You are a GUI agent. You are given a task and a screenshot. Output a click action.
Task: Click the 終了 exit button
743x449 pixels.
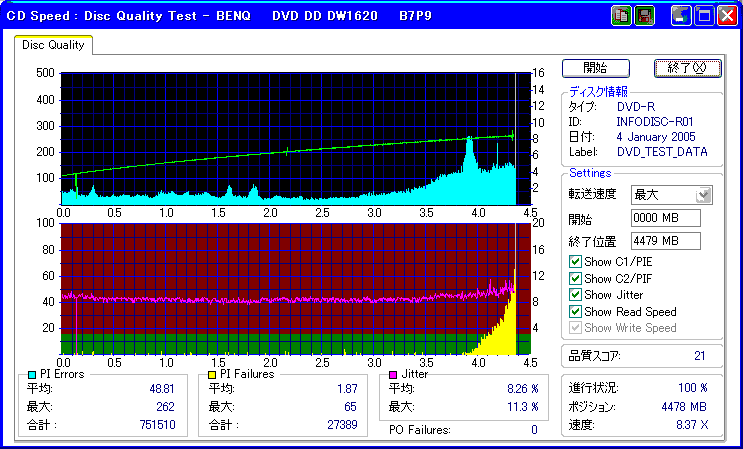(688, 68)
